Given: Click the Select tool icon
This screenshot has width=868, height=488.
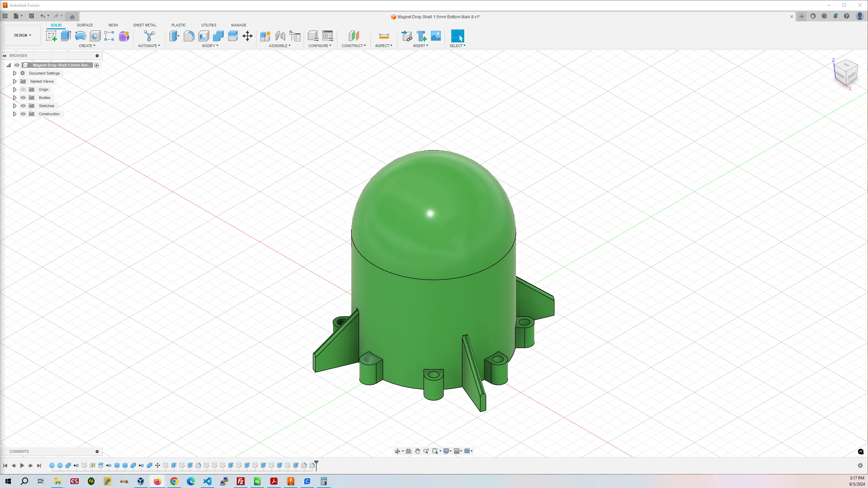Looking at the screenshot, I should point(457,36).
